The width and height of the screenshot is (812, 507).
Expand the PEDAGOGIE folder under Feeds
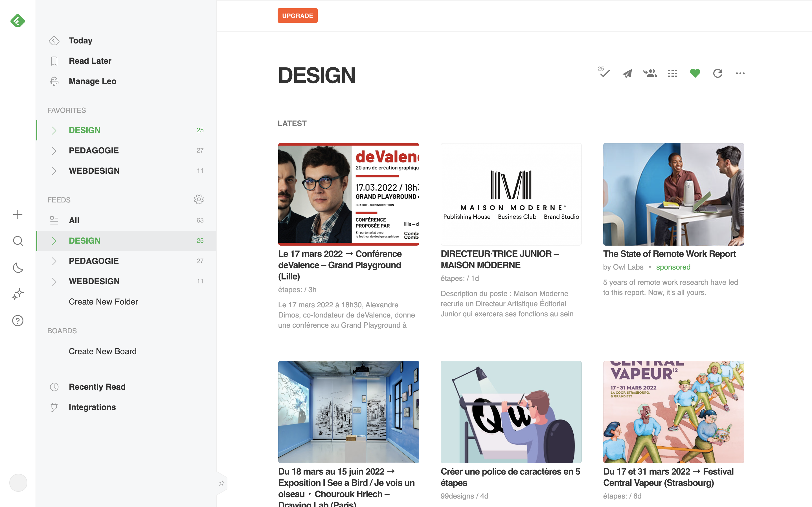click(54, 261)
